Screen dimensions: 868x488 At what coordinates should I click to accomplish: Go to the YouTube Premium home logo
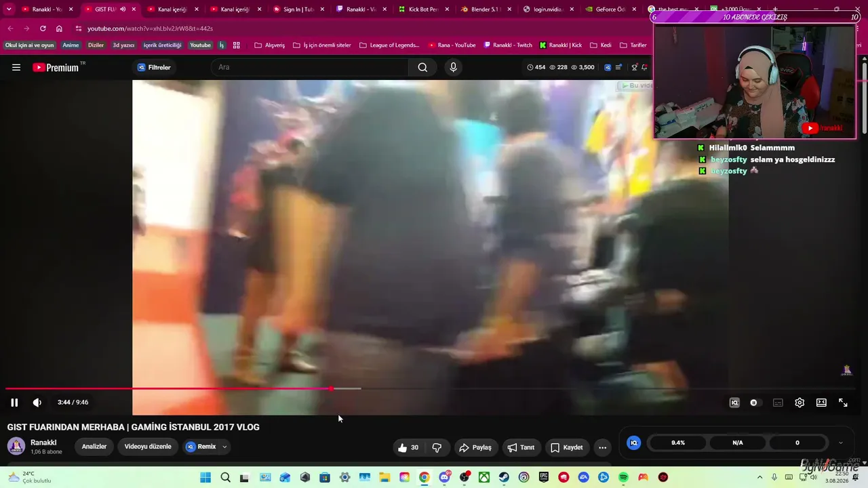(x=56, y=67)
